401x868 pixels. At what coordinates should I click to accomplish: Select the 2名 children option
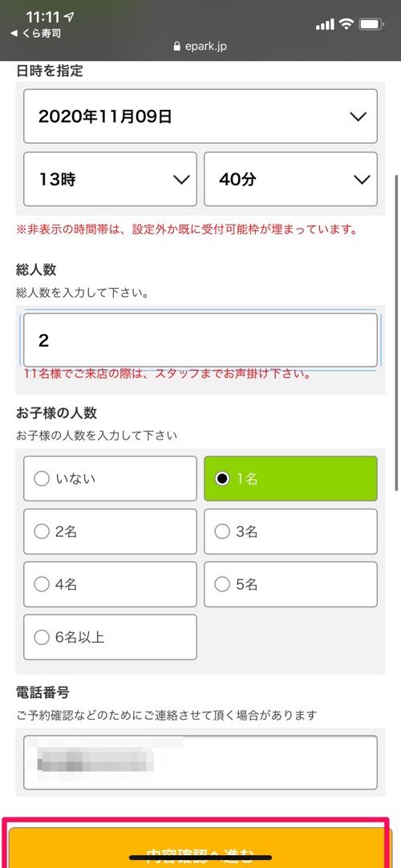tap(110, 531)
